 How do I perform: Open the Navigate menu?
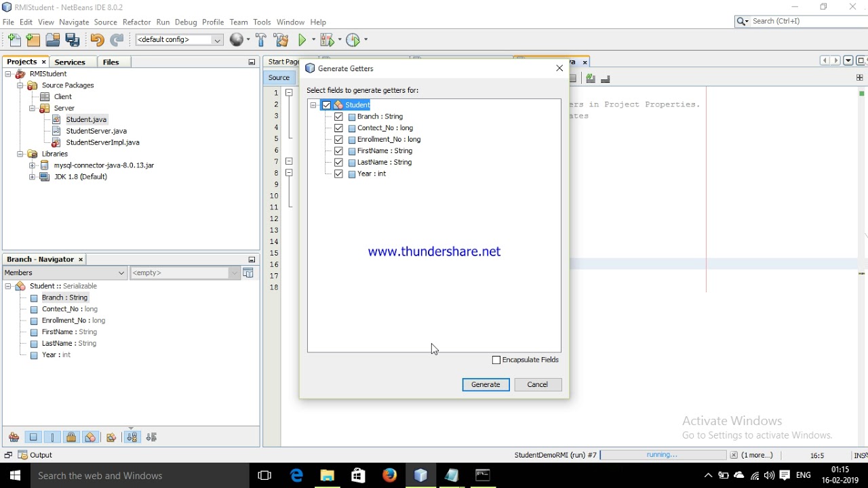(74, 22)
